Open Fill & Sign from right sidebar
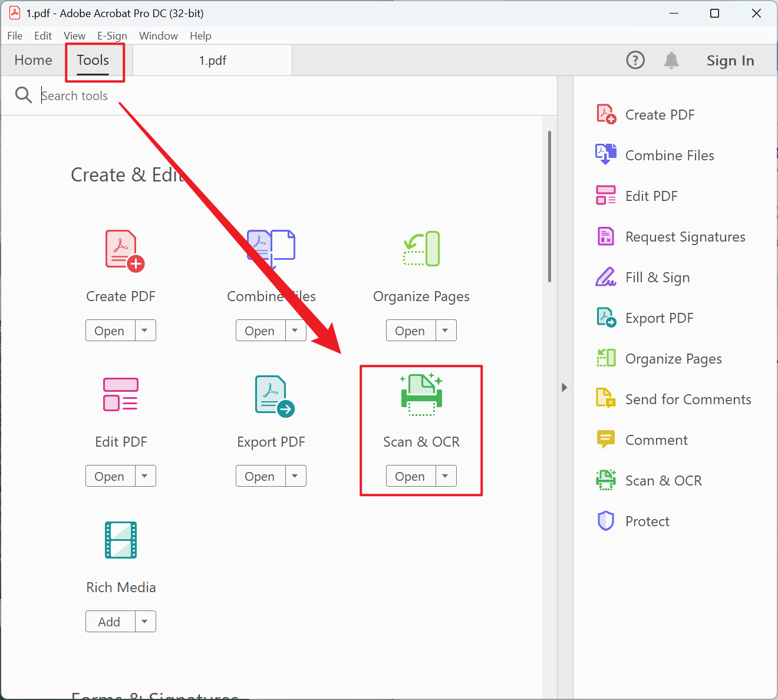 click(x=657, y=277)
